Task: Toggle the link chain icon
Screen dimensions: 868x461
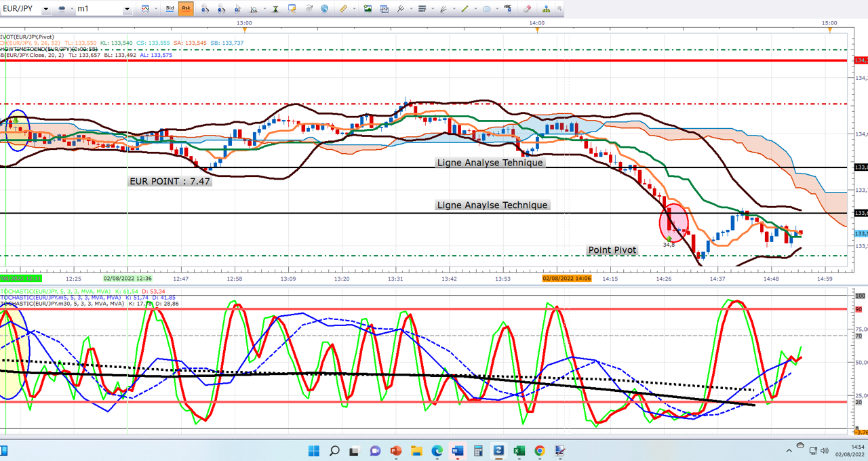Action: 62,9
